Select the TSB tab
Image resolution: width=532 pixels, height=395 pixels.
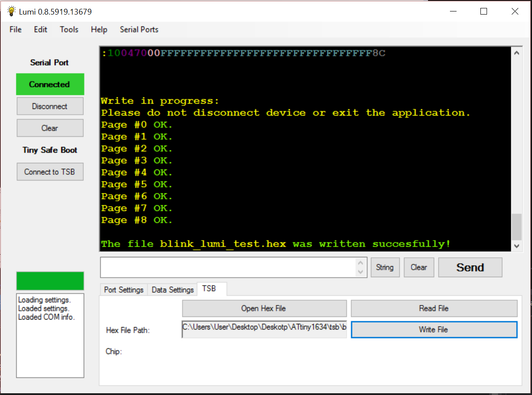tap(209, 289)
